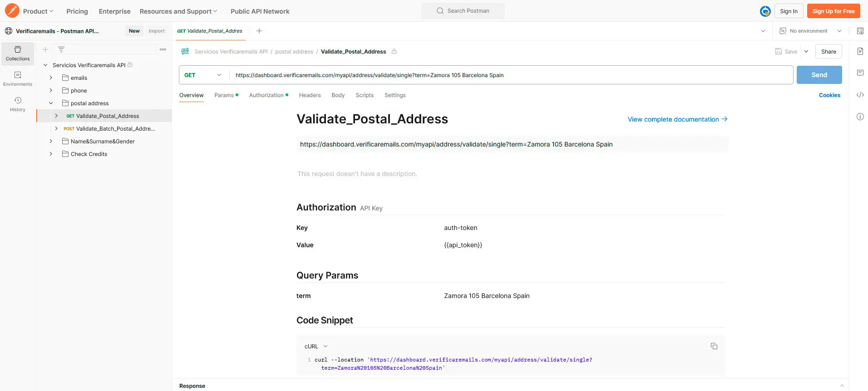Click the Import button
The height and width of the screenshot is (391, 868).
(157, 31)
